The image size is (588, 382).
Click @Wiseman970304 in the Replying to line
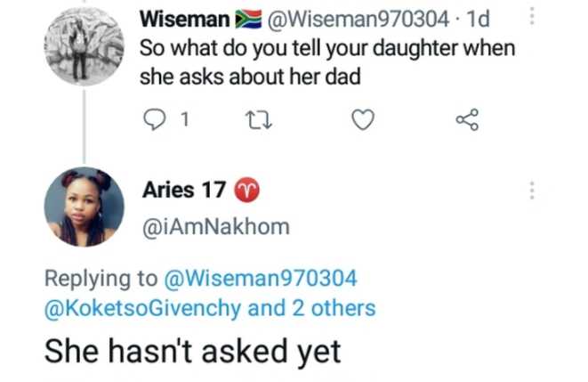point(261,279)
